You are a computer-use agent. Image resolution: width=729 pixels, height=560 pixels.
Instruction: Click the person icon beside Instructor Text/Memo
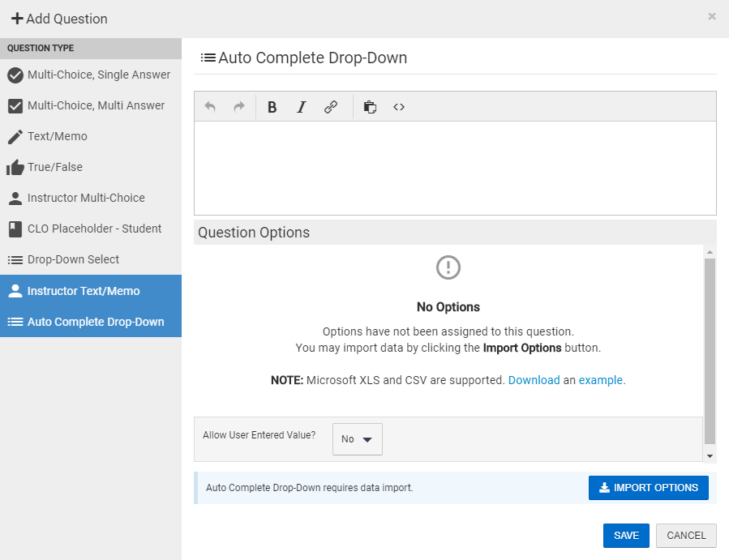15,291
